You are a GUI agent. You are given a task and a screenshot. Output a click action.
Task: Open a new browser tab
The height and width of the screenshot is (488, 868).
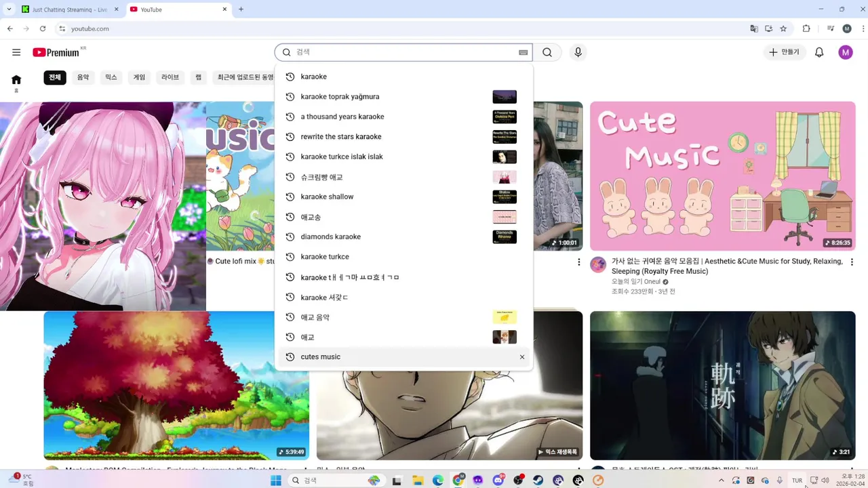pos(241,9)
